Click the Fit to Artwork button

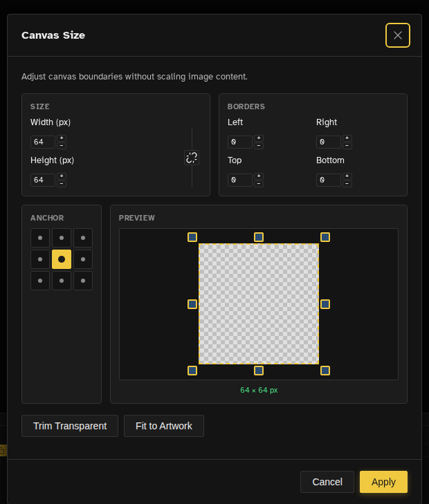(x=164, y=426)
